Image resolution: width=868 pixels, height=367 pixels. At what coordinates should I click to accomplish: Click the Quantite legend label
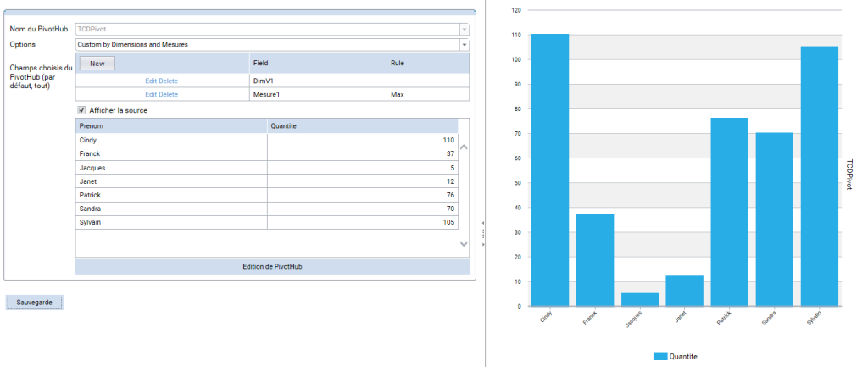[x=684, y=357]
